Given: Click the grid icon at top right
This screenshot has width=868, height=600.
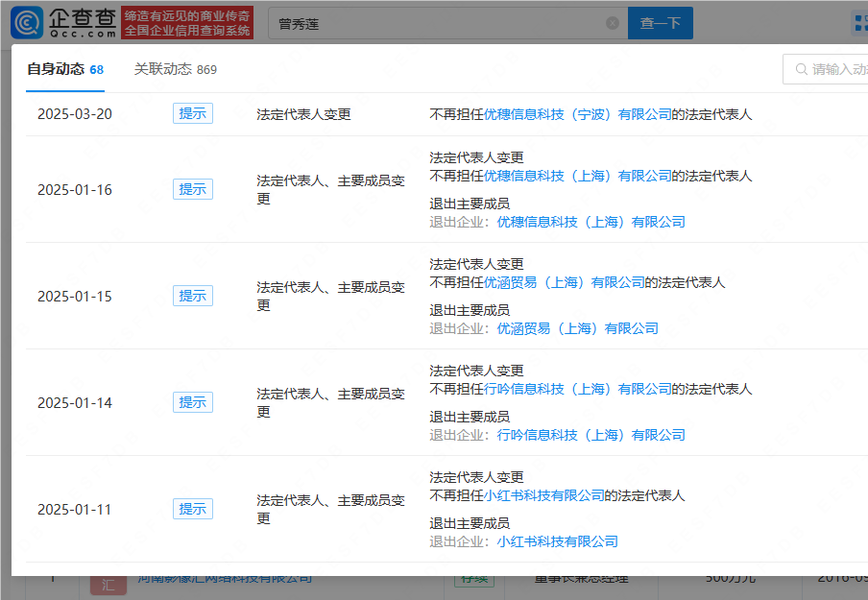Looking at the screenshot, I should [859, 23].
